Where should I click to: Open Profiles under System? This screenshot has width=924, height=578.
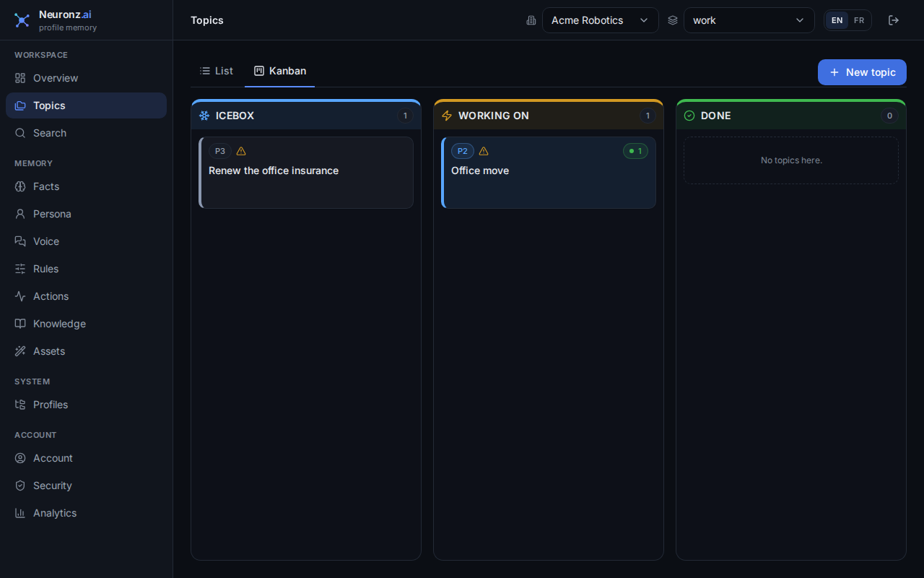click(x=86, y=405)
